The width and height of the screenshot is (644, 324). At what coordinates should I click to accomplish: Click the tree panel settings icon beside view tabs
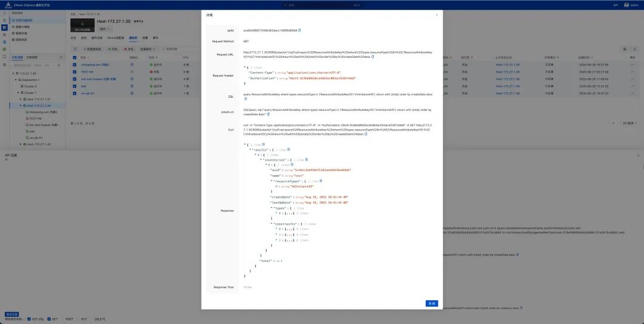click(61, 57)
